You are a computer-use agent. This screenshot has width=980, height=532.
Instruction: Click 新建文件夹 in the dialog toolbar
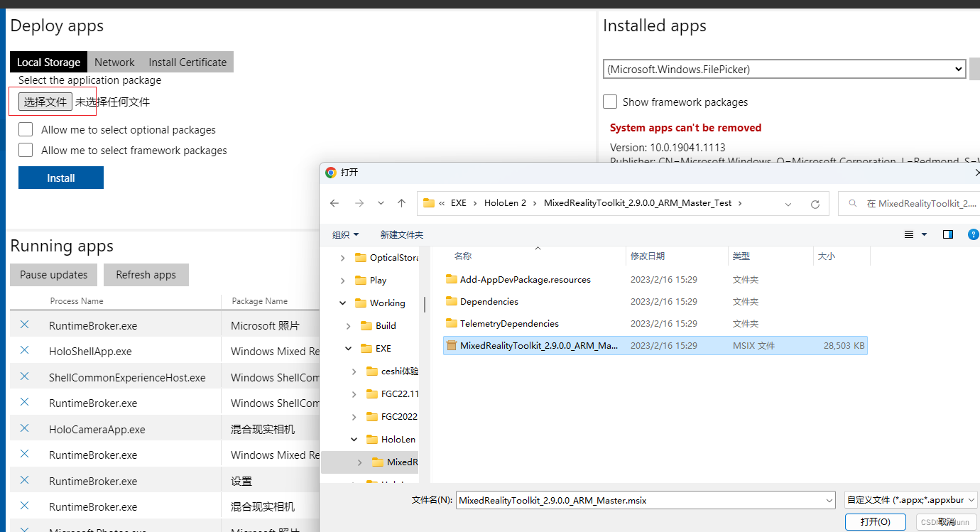pyautogui.click(x=401, y=234)
